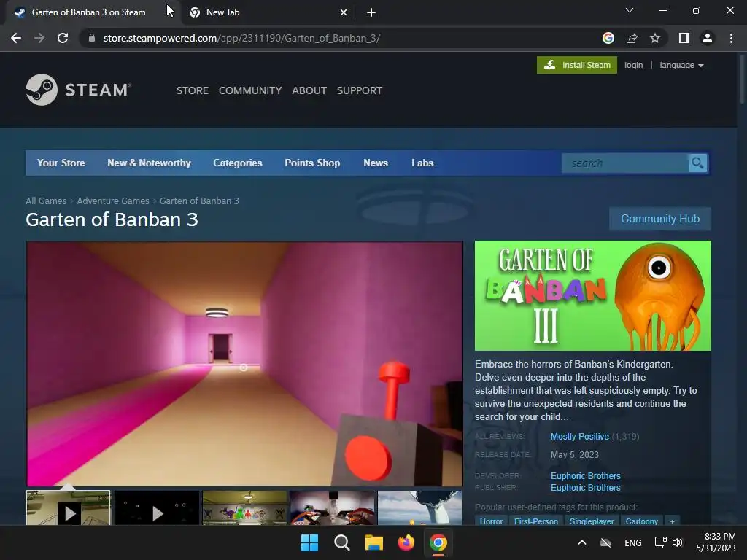Viewport: 747px width, 560px height.
Task: Open New & Noteworthy menu
Action: coord(149,163)
